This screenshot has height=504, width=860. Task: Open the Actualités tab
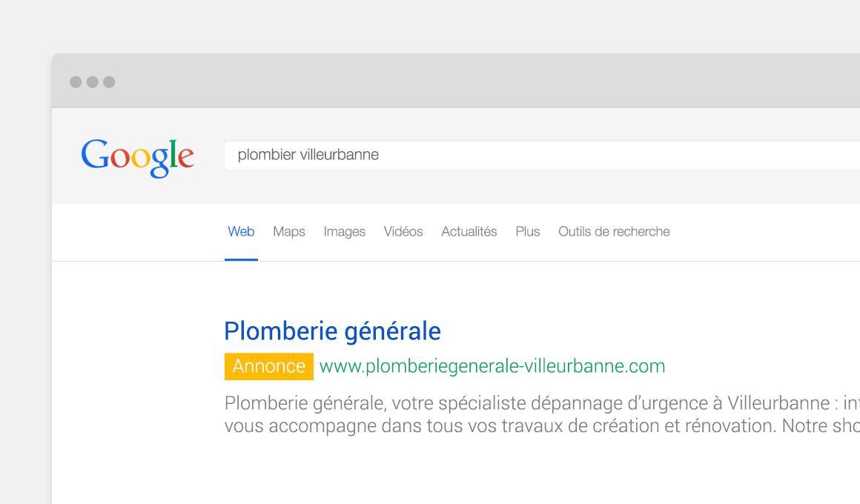(x=469, y=231)
